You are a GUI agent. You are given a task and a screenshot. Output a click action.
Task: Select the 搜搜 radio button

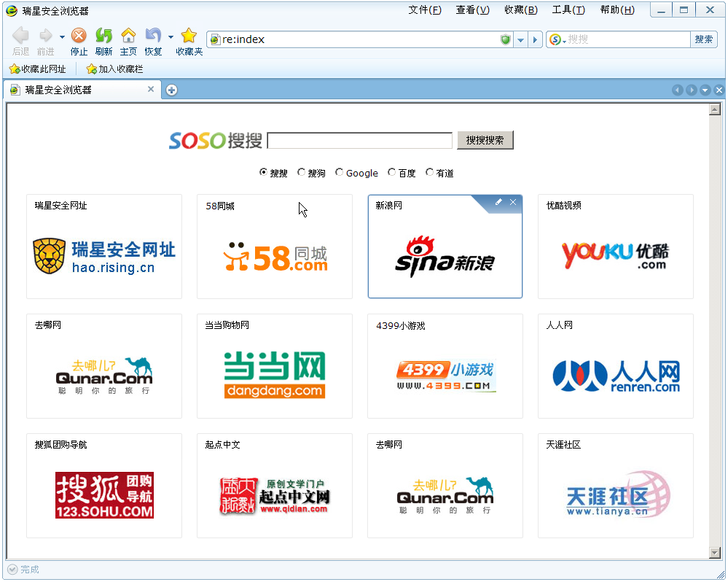click(263, 172)
